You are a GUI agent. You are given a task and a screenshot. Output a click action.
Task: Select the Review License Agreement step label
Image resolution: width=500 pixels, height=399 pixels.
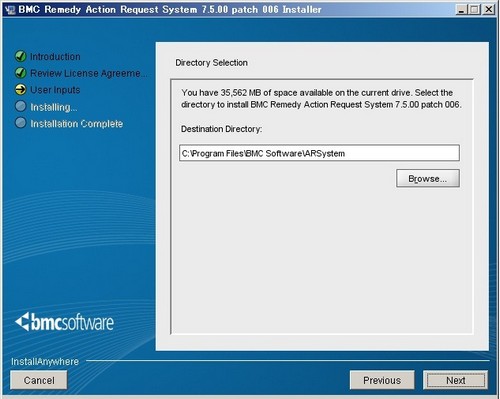click(x=88, y=73)
